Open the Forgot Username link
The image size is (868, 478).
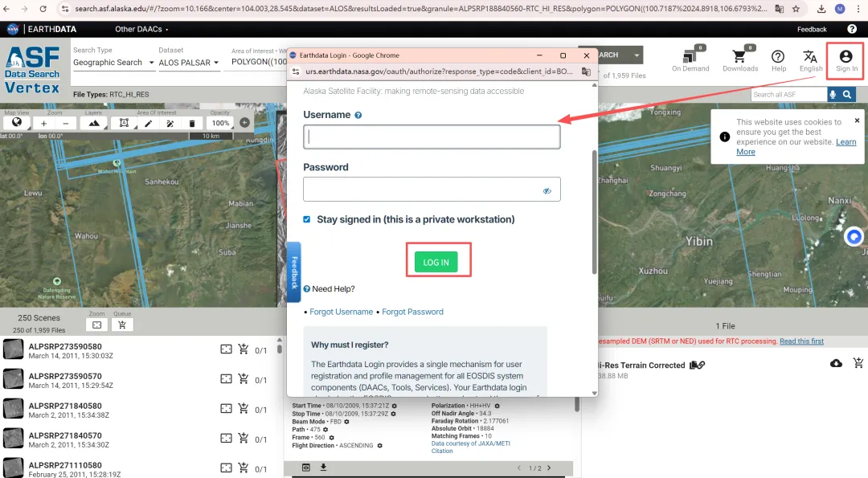pos(341,312)
